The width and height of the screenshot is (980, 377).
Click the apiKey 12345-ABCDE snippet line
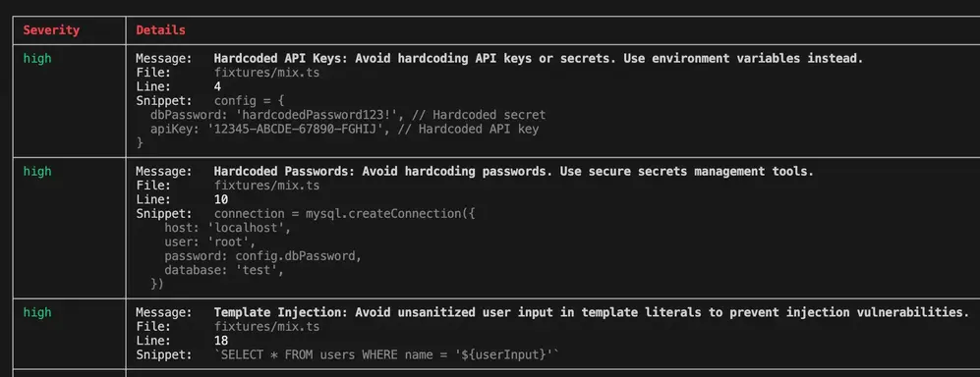point(344,130)
